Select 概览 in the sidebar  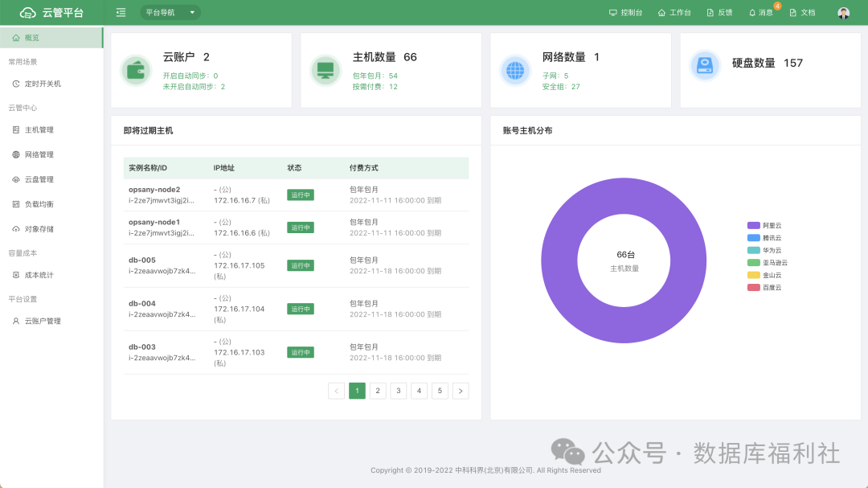click(x=51, y=38)
